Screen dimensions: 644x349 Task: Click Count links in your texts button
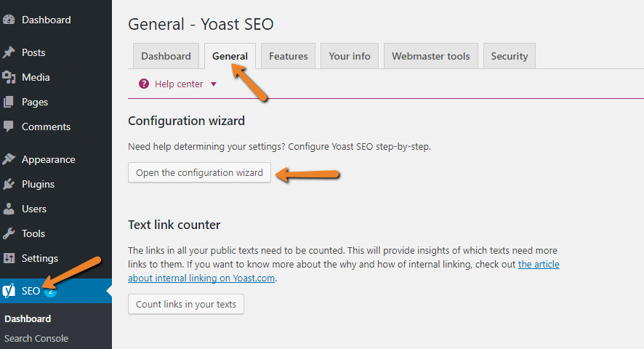pos(186,304)
